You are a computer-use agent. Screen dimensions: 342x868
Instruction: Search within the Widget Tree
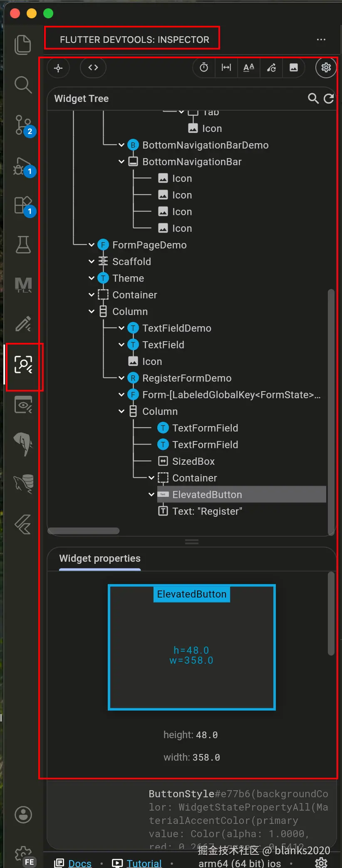point(313,99)
